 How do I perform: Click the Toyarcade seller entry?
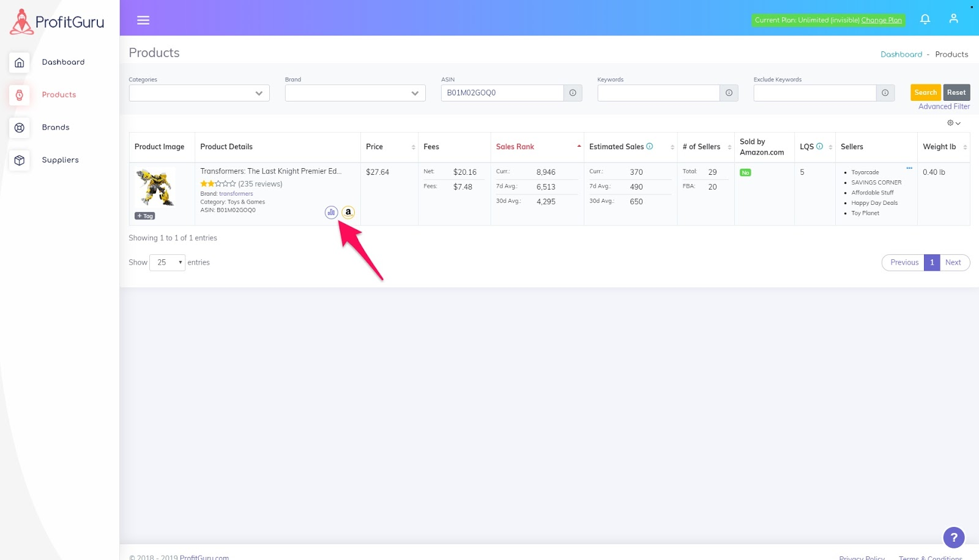point(865,172)
